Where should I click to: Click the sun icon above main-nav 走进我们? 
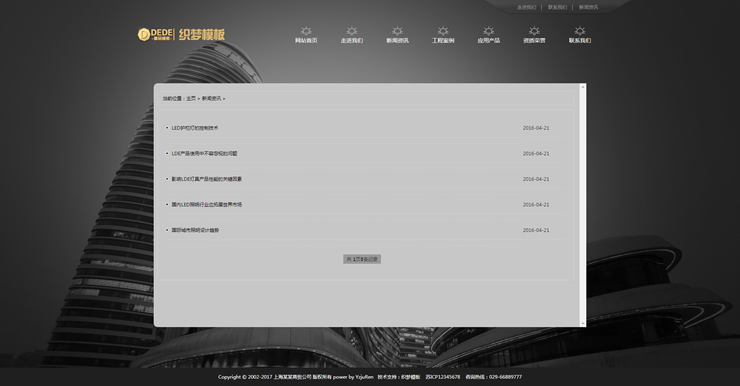pos(352,31)
